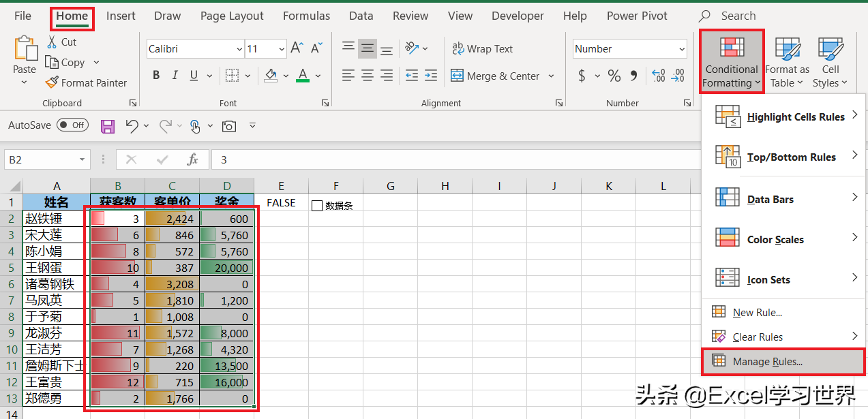Apply cell borders icon
The image size is (868, 419).
[232, 76]
